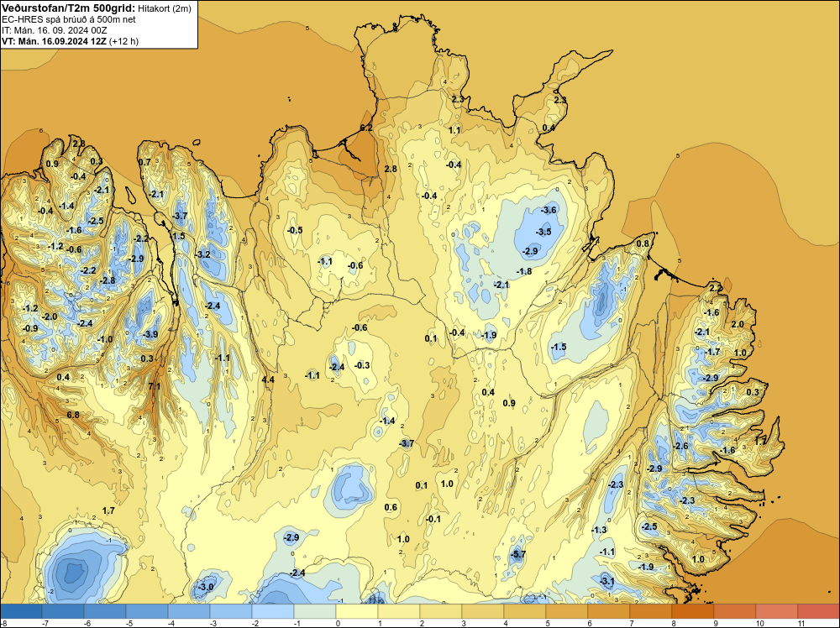Click the 7.1 temperature label
This screenshot has width=840, height=628.
tap(155, 386)
